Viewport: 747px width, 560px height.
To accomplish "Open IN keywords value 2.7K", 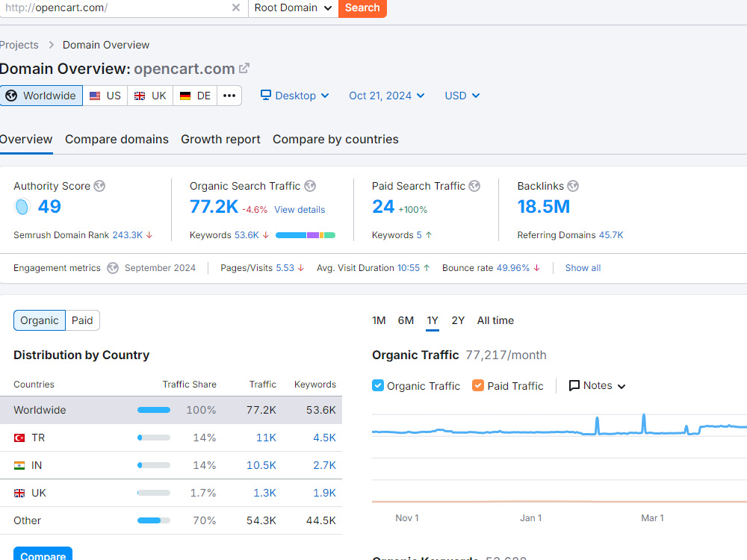I will (324, 465).
